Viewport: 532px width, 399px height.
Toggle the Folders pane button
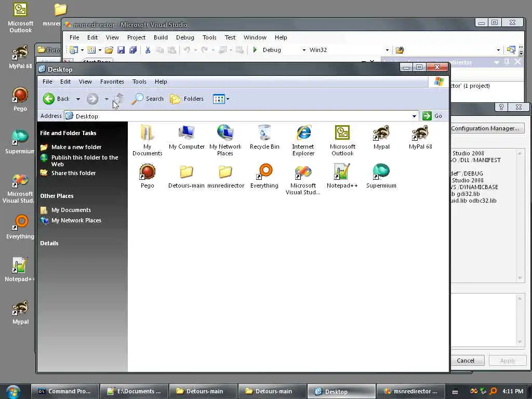[x=187, y=99]
